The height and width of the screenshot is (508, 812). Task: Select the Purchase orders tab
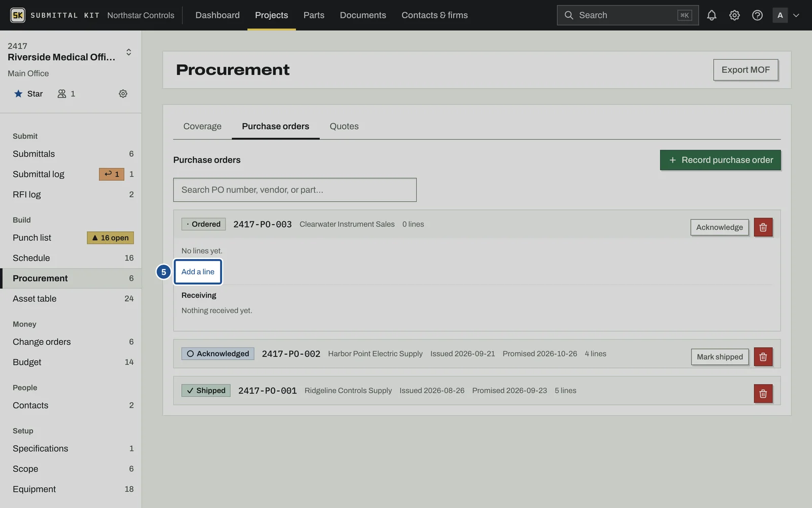276,126
